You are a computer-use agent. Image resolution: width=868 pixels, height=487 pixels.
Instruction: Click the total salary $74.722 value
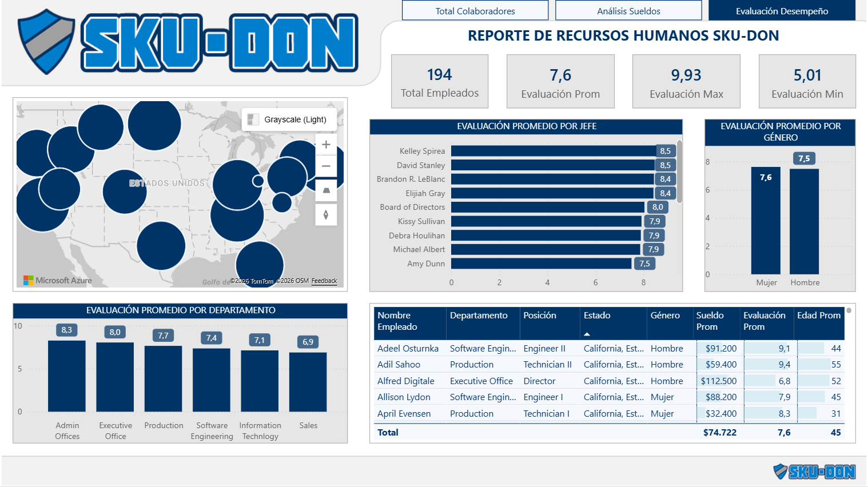tap(720, 432)
